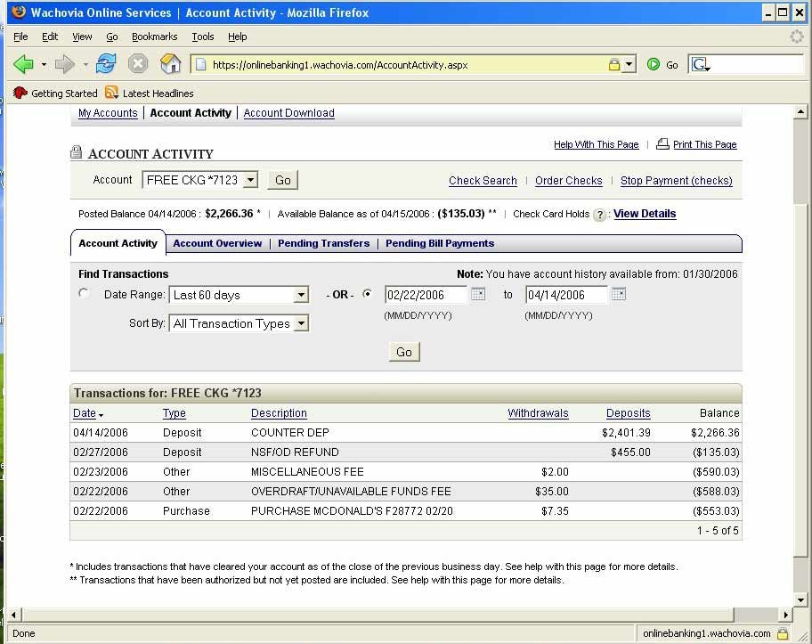Click the browser Back arrow button
Image resolution: width=812 pixels, height=644 pixels.
(23, 64)
